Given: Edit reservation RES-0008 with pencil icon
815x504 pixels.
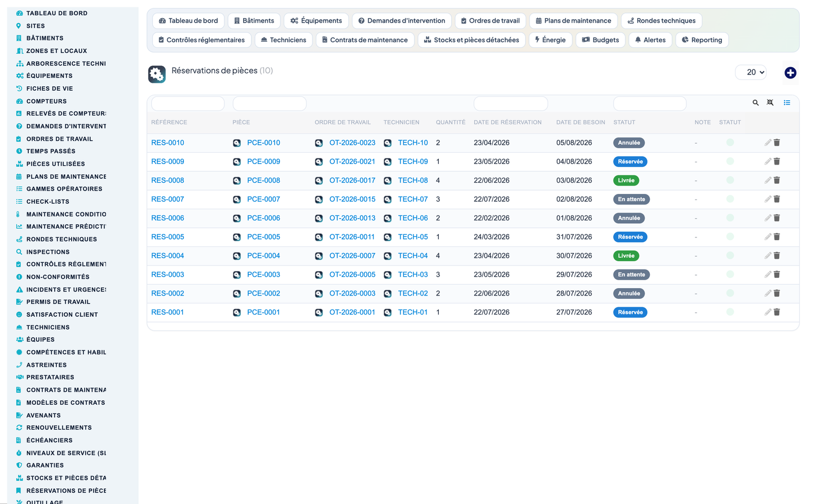Looking at the screenshot, I should tap(768, 180).
